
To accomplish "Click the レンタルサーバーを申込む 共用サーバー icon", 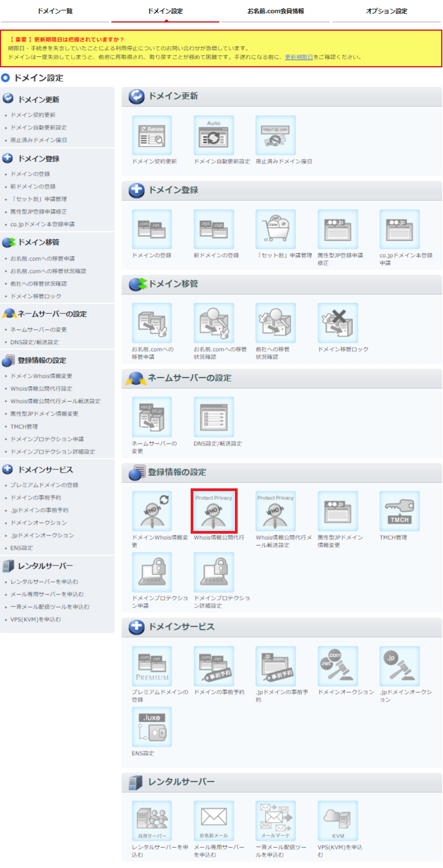I will pyautogui.click(x=152, y=821).
